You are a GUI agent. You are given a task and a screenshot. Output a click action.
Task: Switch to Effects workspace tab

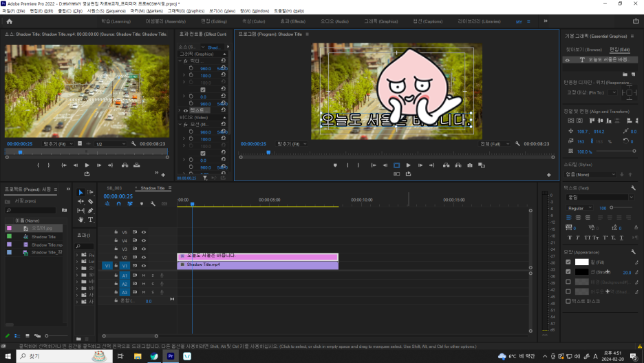[293, 21]
